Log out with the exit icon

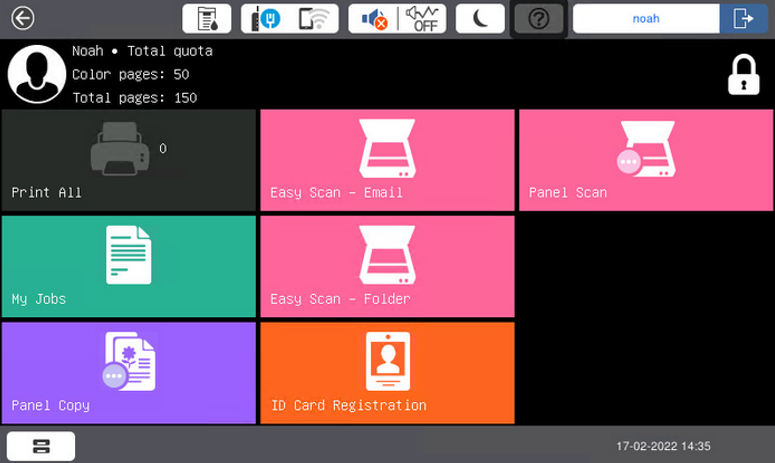click(x=743, y=19)
